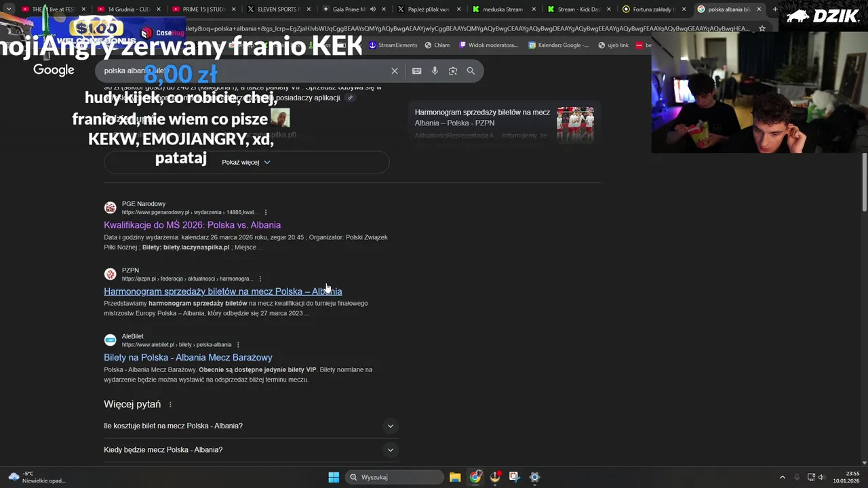Click the Wyszukaj taskbar search box

pyautogui.click(x=395, y=477)
